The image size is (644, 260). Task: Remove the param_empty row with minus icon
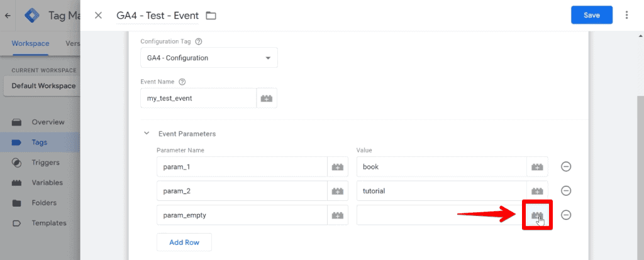click(566, 215)
